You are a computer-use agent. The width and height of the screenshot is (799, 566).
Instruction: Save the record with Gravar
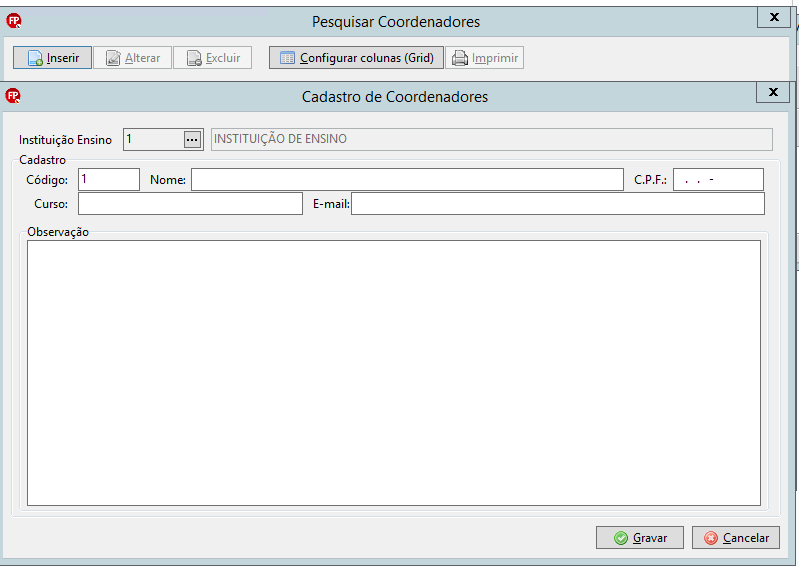[x=640, y=537]
